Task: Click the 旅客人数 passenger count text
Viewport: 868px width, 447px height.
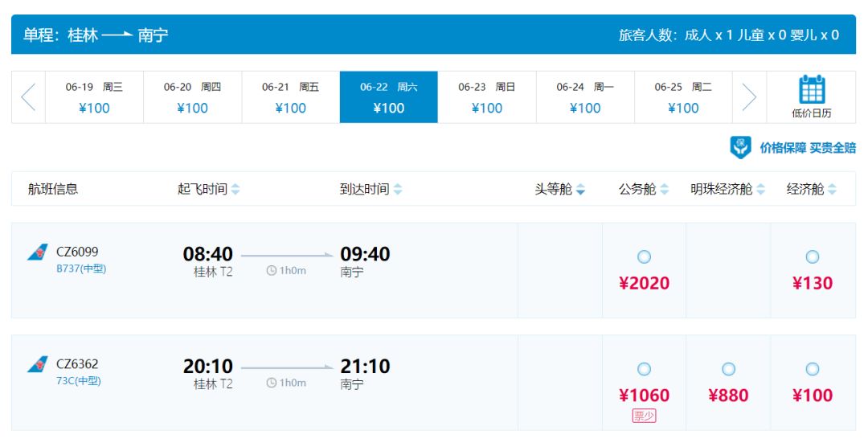Action: tap(728, 35)
